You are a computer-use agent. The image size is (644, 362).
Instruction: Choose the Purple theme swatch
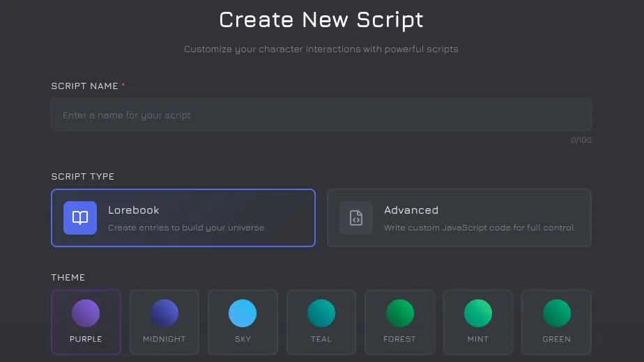86,322
